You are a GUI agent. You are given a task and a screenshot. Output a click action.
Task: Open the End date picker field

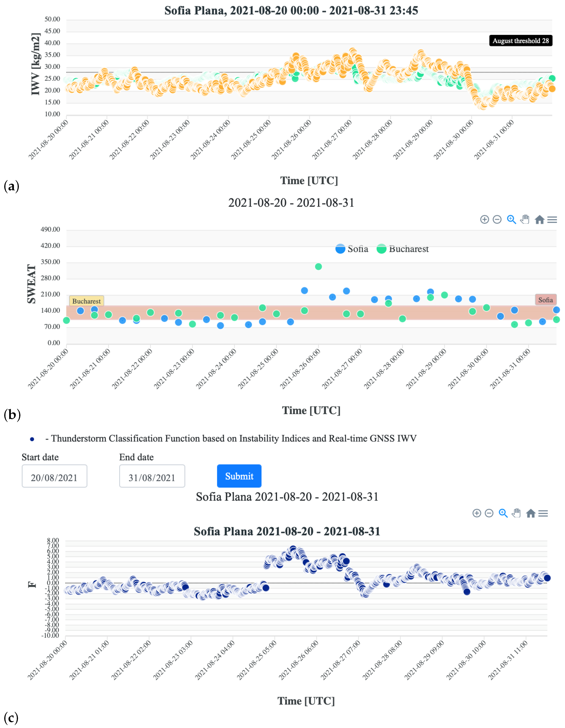click(x=152, y=476)
